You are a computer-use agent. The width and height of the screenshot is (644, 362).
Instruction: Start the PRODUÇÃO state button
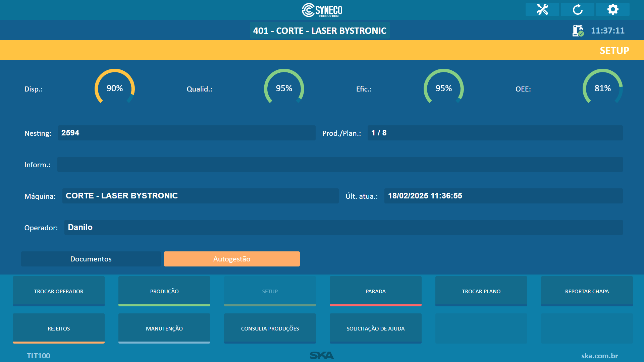click(x=164, y=291)
